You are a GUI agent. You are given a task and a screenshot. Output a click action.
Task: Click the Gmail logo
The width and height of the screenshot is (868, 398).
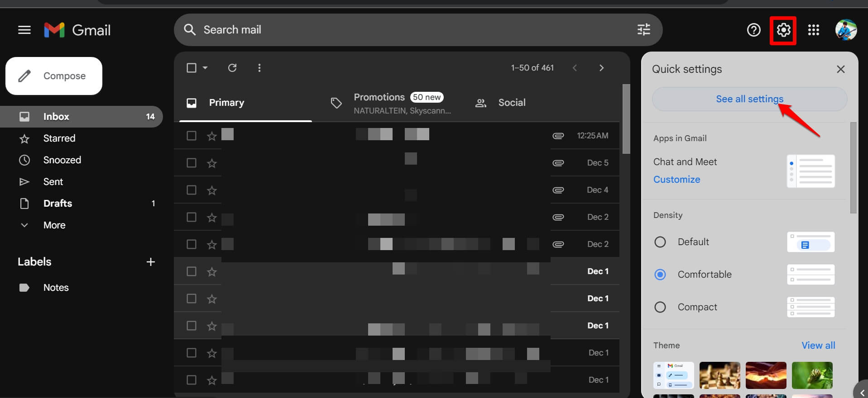coord(77,30)
